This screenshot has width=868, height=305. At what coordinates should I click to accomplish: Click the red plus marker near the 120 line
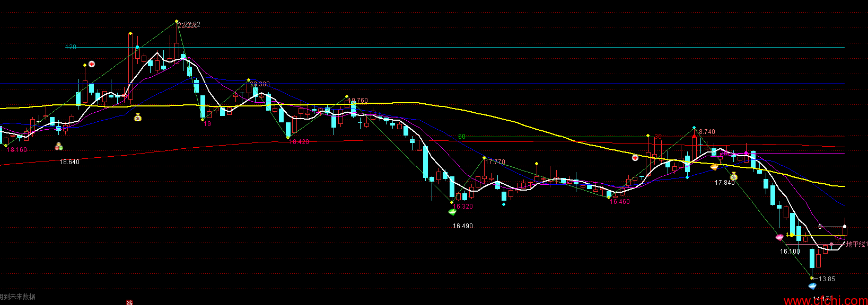(x=92, y=64)
